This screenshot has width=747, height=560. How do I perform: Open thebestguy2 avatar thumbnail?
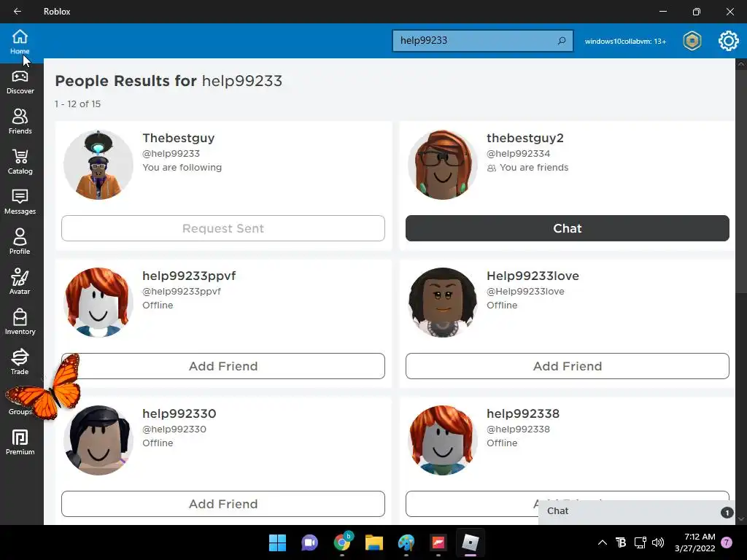point(443,165)
